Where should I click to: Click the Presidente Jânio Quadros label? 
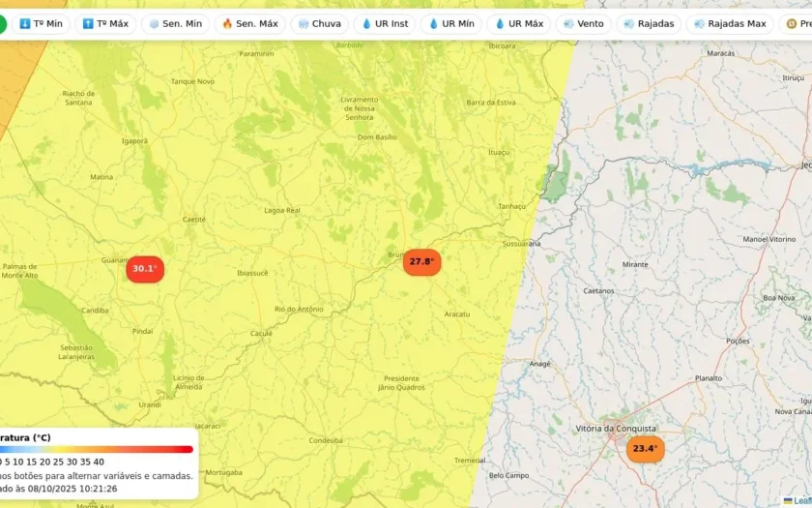click(401, 383)
